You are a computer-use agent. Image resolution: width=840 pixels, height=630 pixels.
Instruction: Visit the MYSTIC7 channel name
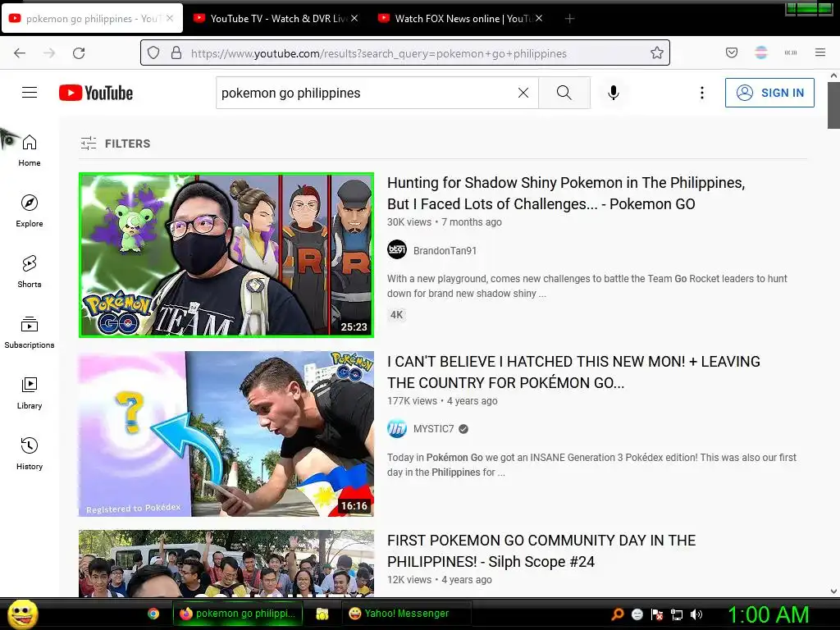[433, 429]
